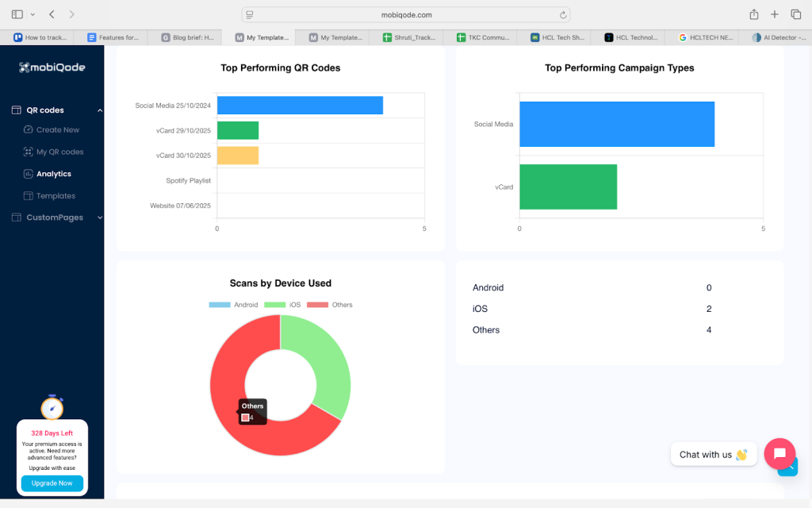Collapse the QR codes sidebar section
Image resolution: width=812 pixels, height=508 pixels.
(x=99, y=110)
